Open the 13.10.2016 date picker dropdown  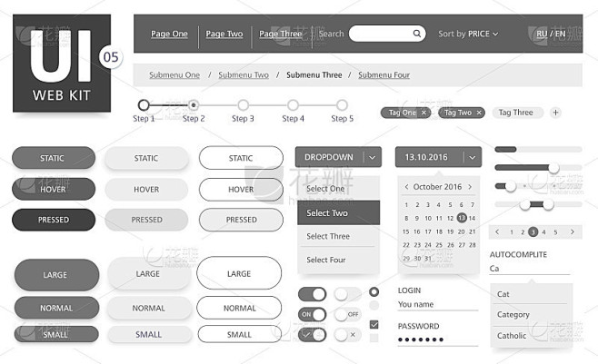(471, 157)
